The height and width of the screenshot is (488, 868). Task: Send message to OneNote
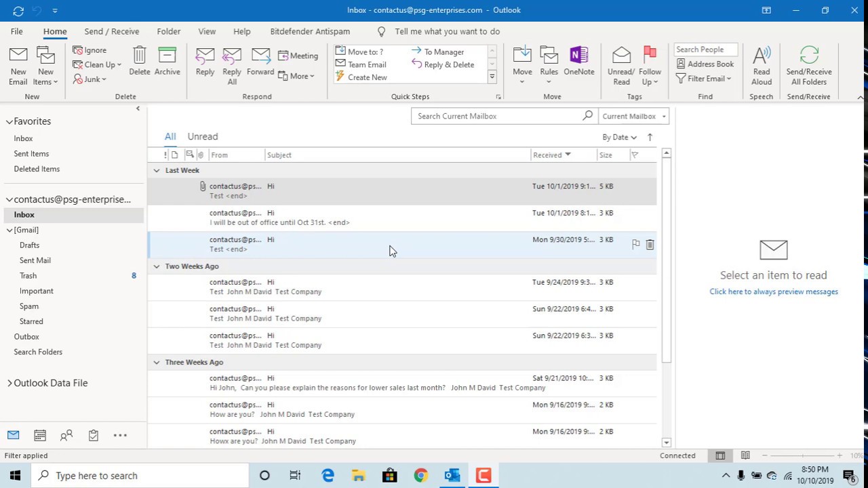coord(578,61)
